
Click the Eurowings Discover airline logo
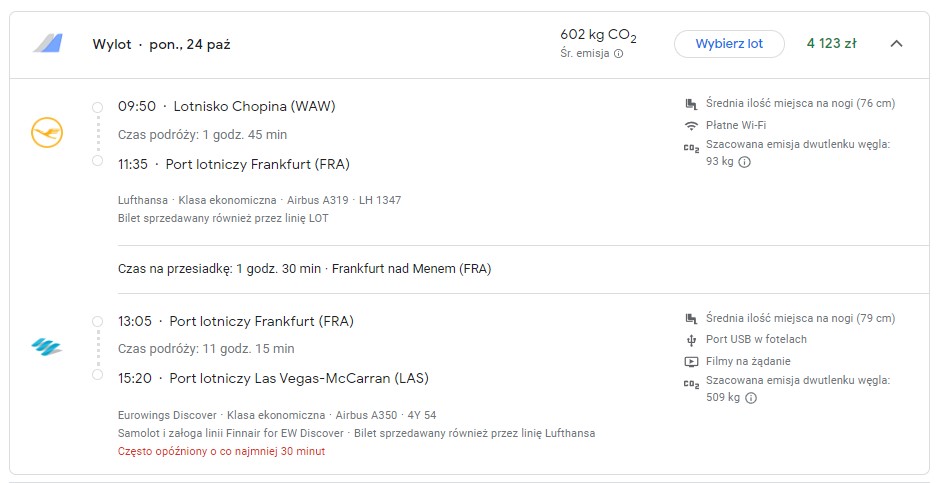coord(46,347)
